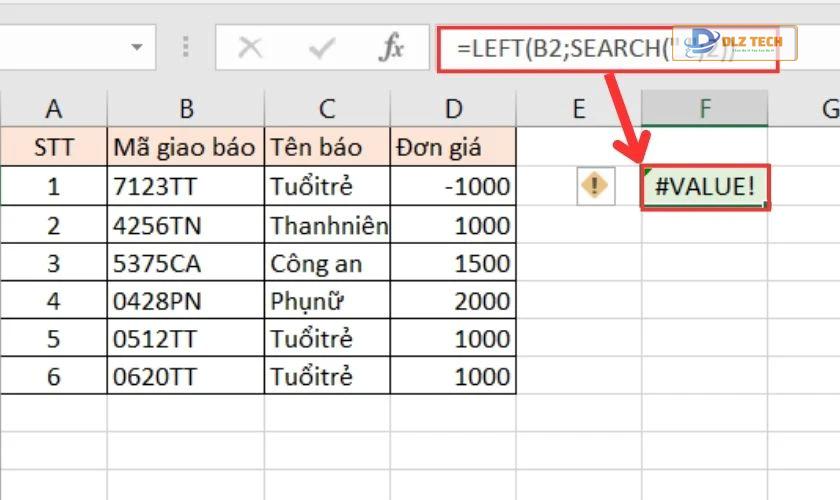
Task: Click the 'Mã giao báo' header cell
Action: pos(186,147)
